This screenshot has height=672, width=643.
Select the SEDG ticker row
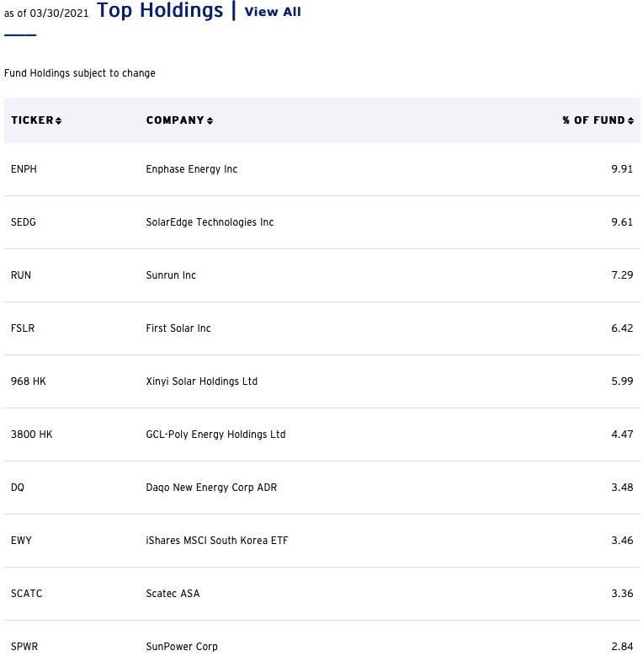click(x=322, y=222)
